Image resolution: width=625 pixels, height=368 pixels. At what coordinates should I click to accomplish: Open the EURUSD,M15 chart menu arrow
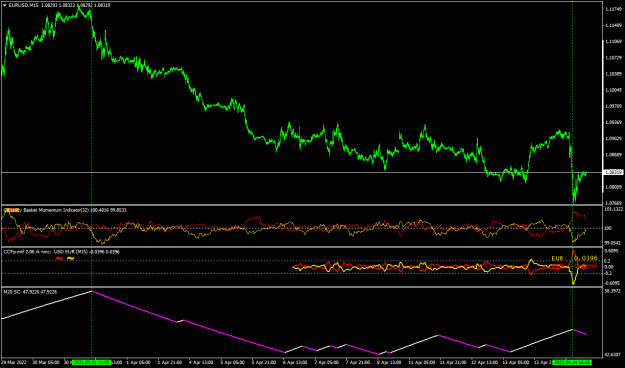point(5,5)
